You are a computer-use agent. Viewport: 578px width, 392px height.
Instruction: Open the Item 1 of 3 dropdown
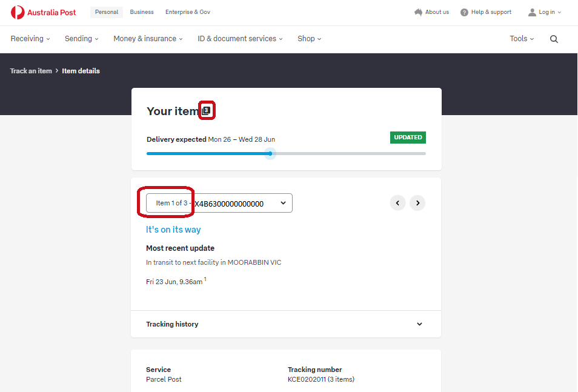pos(219,203)
